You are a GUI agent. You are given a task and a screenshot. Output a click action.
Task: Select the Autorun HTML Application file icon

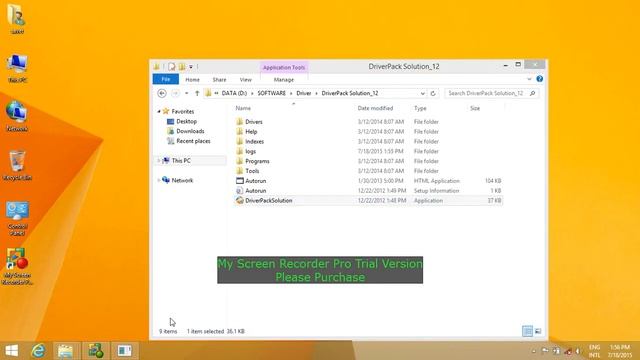pos(240,181)
